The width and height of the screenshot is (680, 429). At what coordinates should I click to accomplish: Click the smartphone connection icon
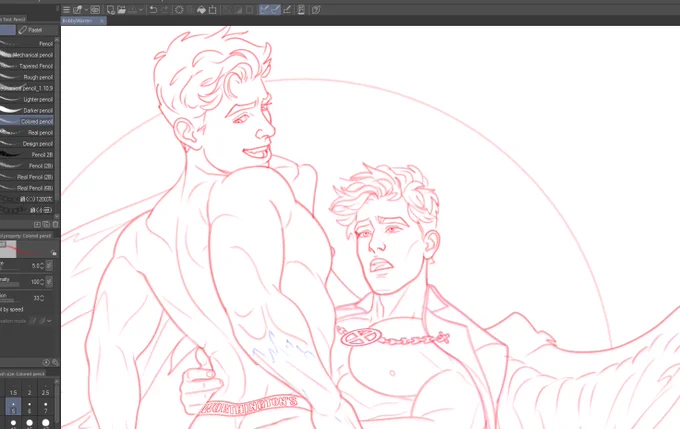tap(301, 10)
